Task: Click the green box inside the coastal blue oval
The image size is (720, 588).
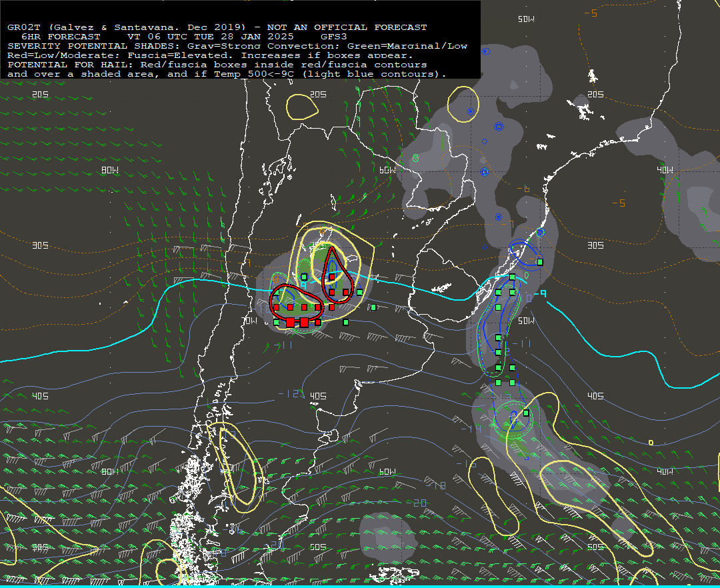Action: (540, 262)
